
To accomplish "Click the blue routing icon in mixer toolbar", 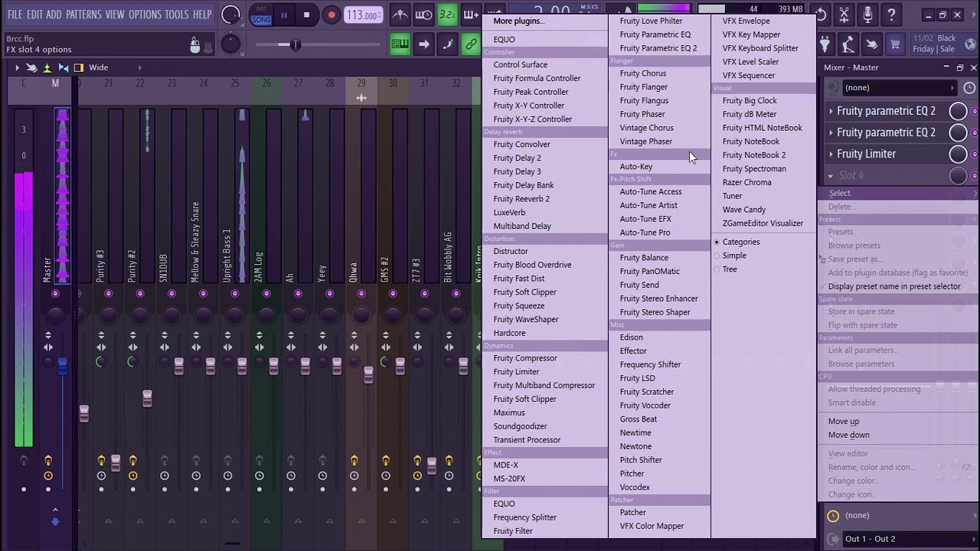I will (x=63, y=67).
